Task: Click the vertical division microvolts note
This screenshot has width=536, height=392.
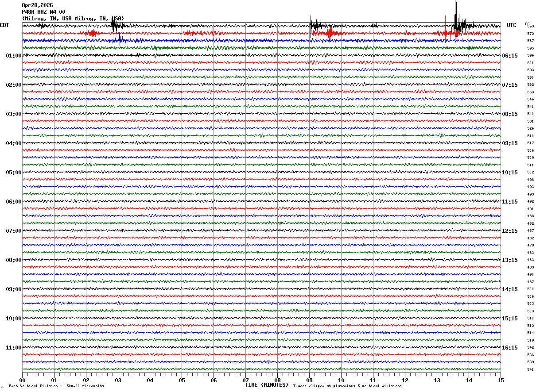Action: coord(56,386)
